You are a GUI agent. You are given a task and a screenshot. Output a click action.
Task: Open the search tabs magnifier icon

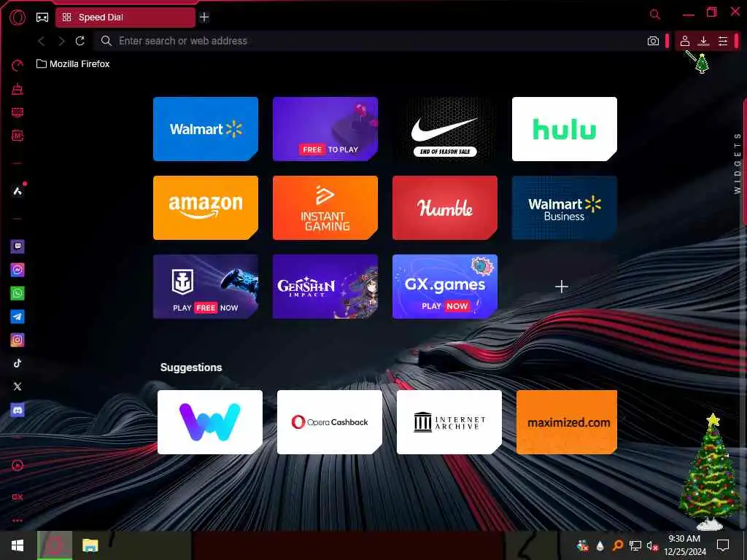click(655, 15)
